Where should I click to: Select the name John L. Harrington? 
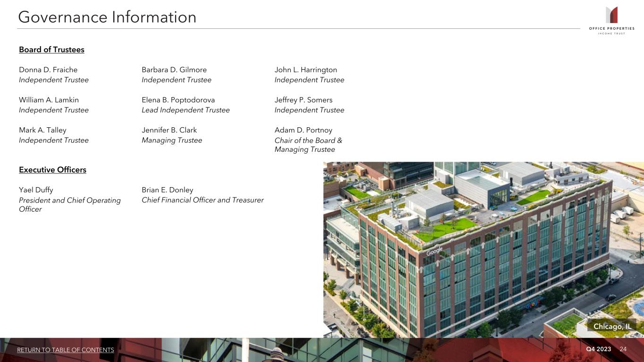(306, 70)
